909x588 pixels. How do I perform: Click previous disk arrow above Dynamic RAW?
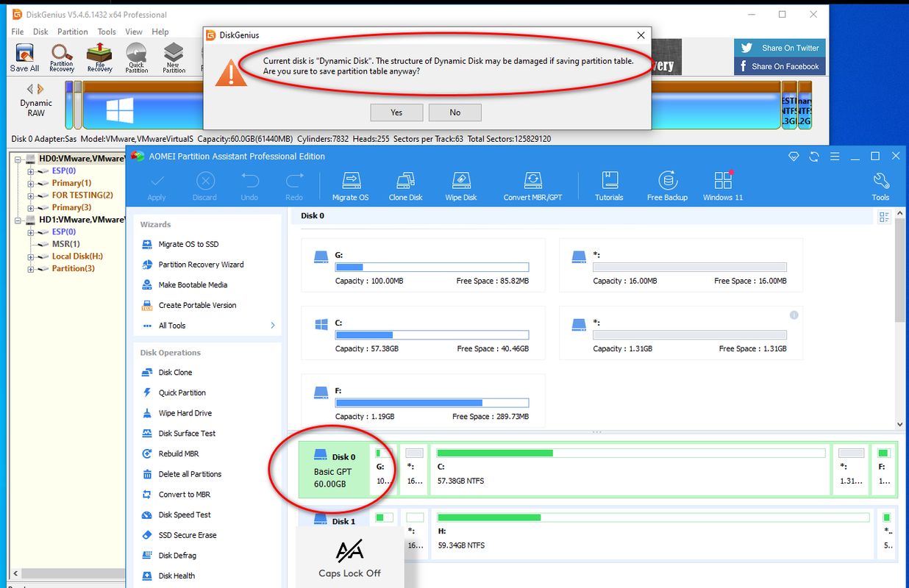[x=30, y=89]
